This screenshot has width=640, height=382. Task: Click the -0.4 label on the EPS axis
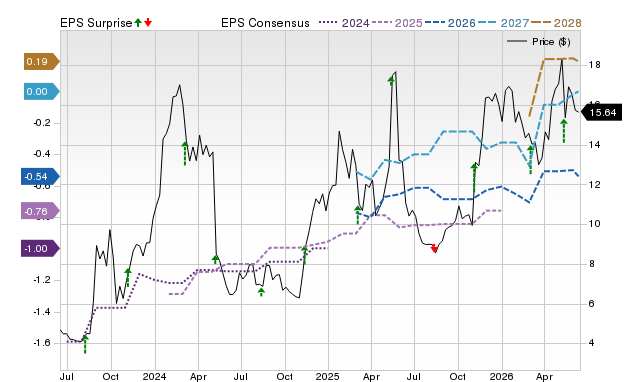[42, 154]
